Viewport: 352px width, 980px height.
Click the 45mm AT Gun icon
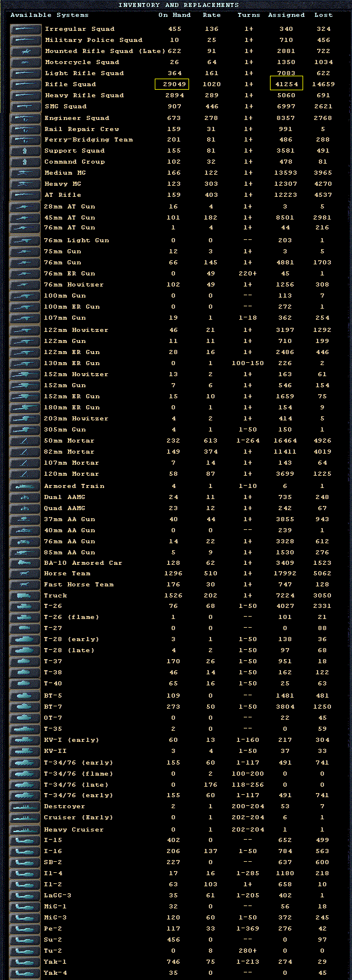click(26, 217)
